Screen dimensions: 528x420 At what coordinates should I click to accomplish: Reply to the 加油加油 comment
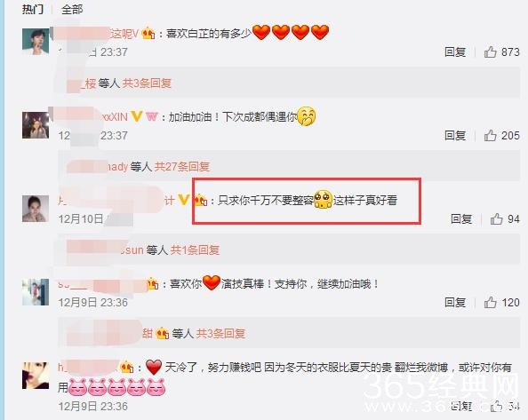(x=455, y=136)
